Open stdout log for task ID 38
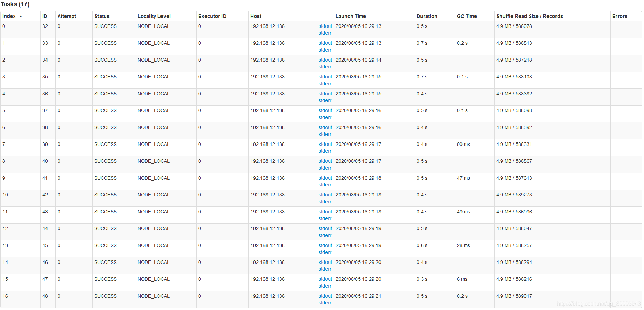The width and height of the screenshot is (644, 310). point(325,127)
